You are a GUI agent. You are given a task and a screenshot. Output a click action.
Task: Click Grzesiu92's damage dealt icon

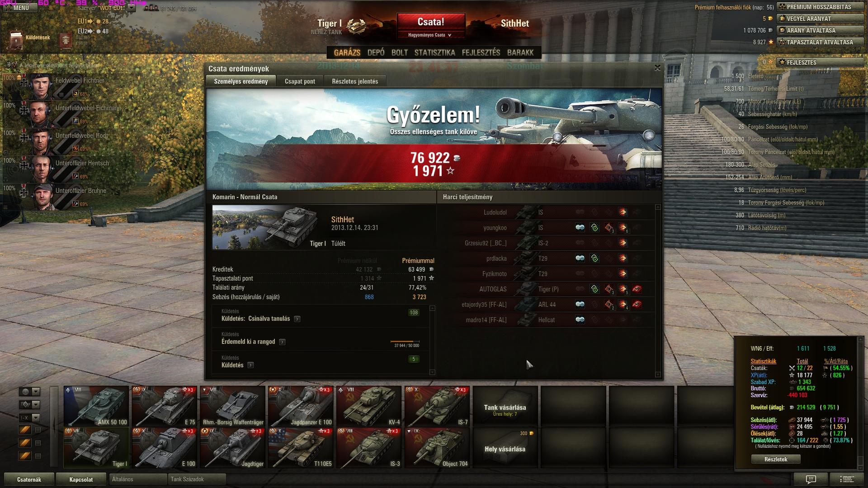click(623, 243)
